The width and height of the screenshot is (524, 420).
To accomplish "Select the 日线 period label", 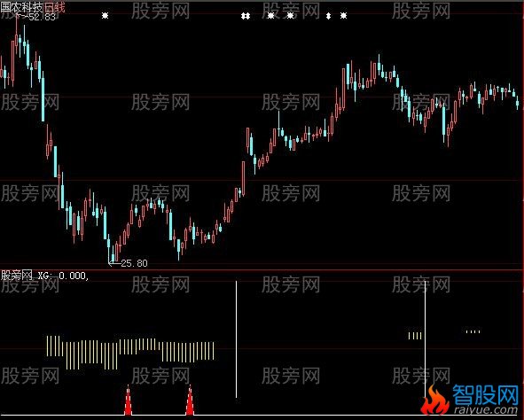I will (54, 7).
